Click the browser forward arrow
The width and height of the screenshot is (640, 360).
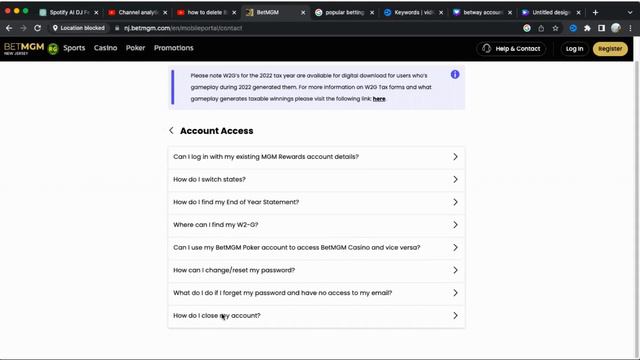23,28
